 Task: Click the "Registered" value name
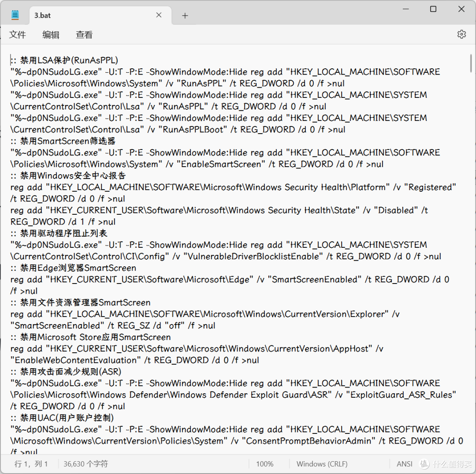430,187
